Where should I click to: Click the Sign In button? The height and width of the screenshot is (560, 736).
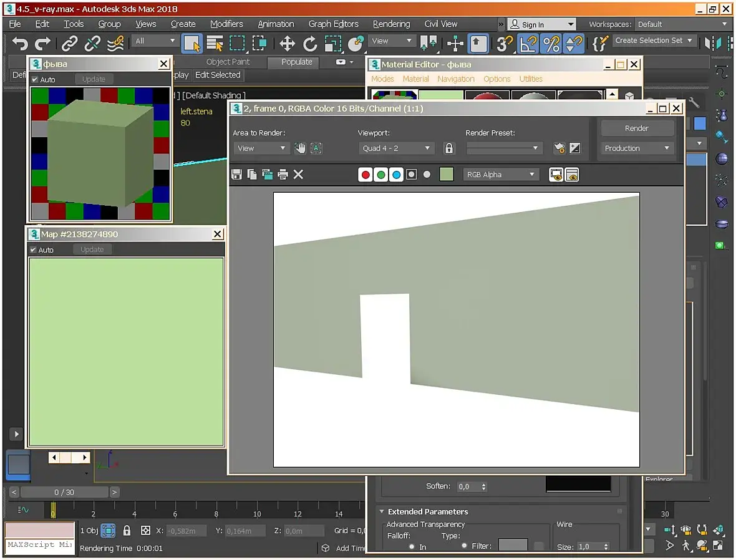(x=542, y=24)
